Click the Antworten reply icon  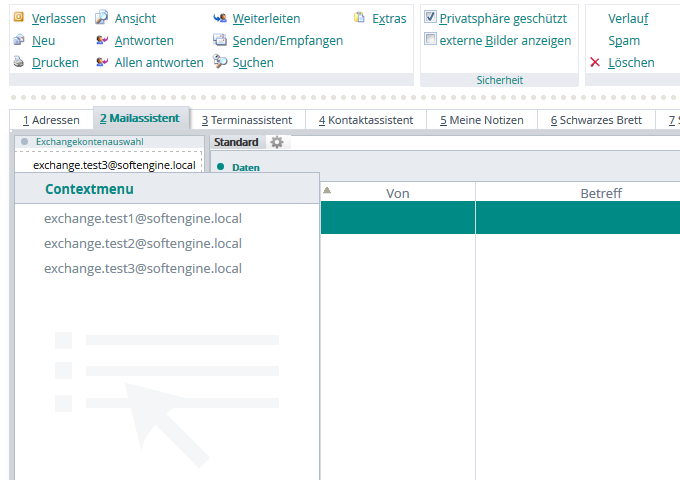click(x=102, y=40)
